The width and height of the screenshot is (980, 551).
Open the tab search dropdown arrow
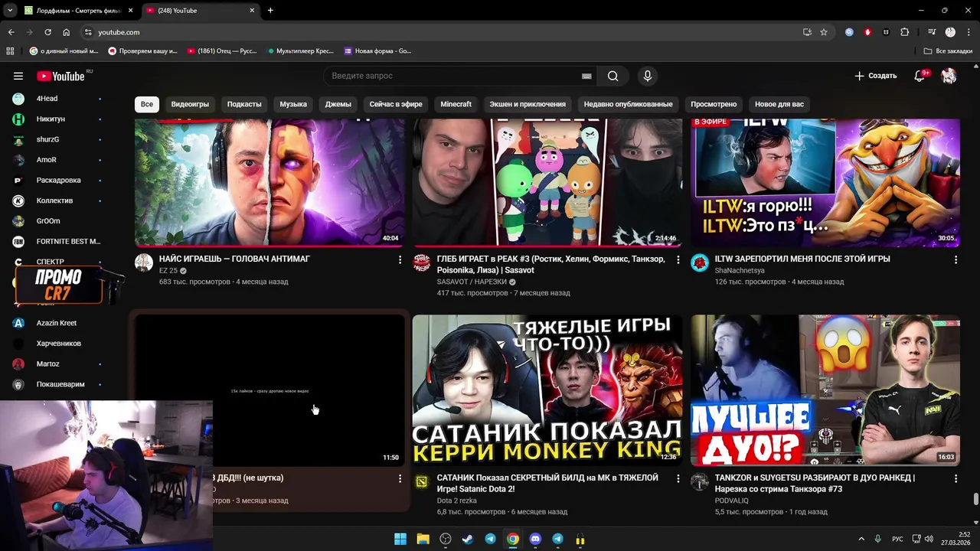pos(10,11)
